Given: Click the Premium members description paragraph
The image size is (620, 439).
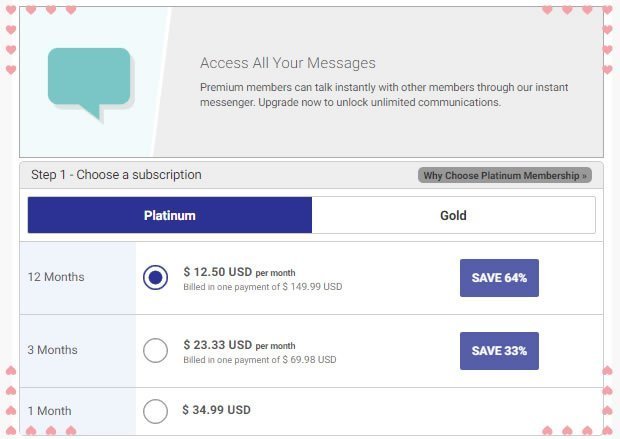Looking at the screenshot, I should [x=384, y=95].
